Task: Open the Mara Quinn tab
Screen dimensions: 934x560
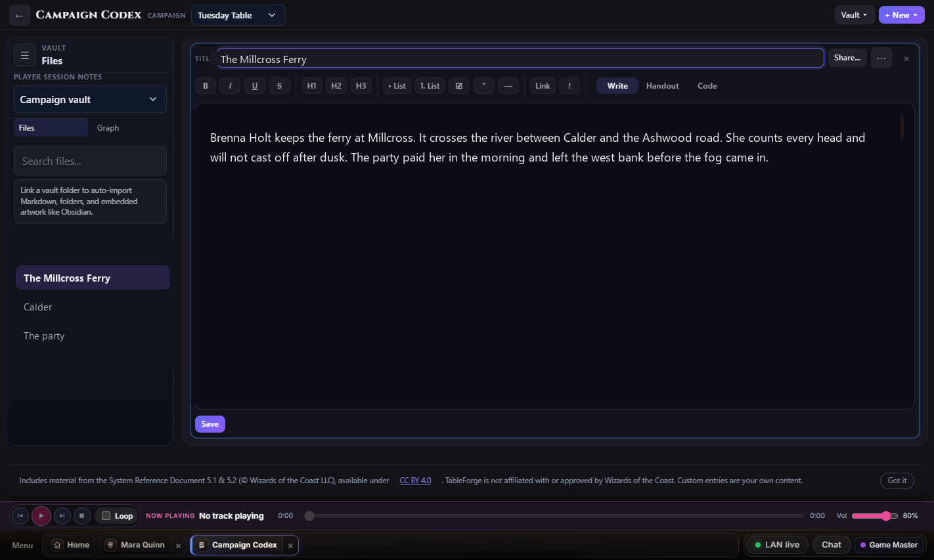Action: pos(136,545)
